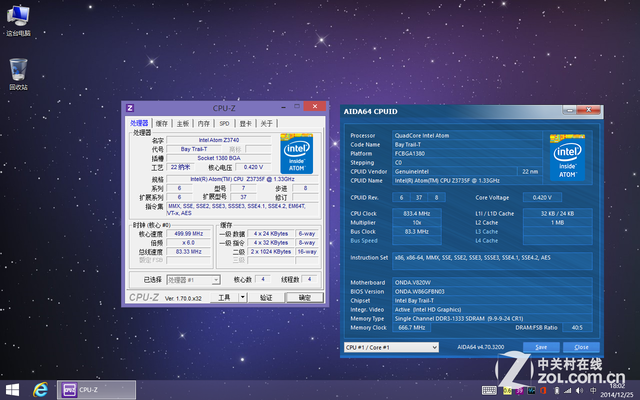Image resolution: width=640 pixels, height=400 pixels.
Task: Launch Internet Explorer from the taskbar
Action: (40, 390)
